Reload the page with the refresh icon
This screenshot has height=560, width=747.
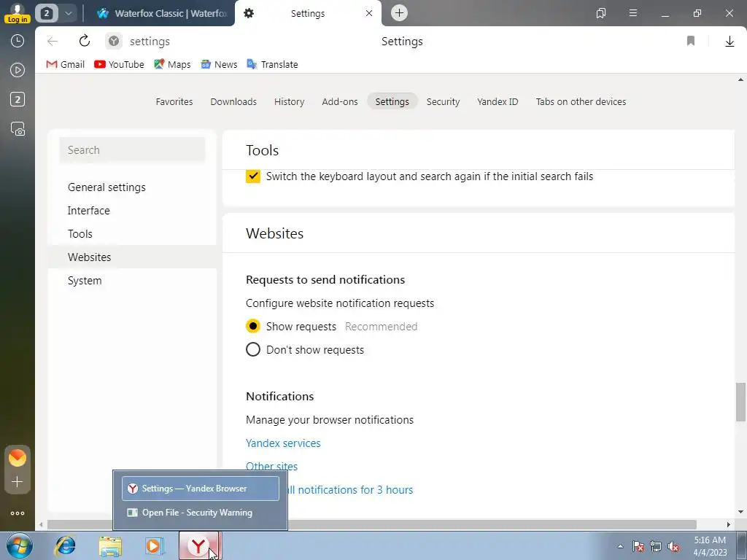point(85,41)
